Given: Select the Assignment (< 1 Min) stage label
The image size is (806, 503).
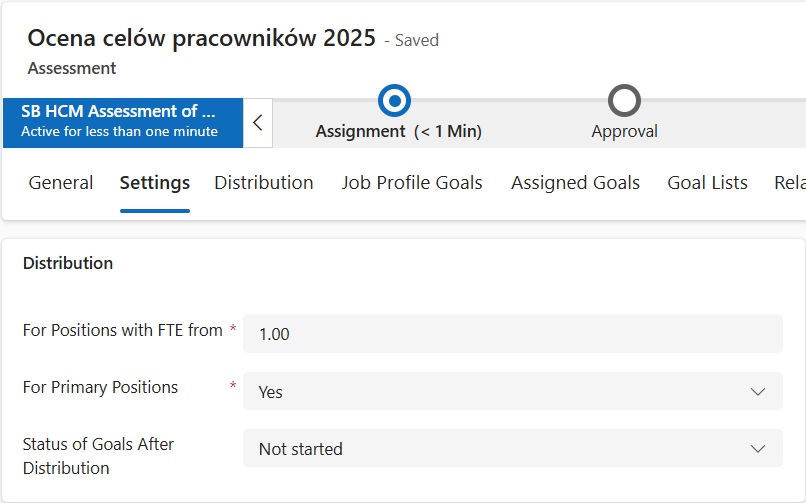Looking at the screenshot, I should [398, 131].
